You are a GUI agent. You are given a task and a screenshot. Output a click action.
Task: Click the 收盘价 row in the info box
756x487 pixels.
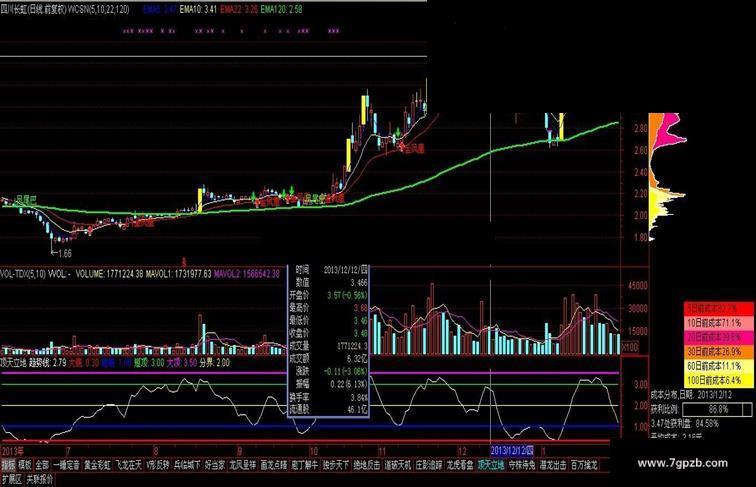click(x=328, y=333)
